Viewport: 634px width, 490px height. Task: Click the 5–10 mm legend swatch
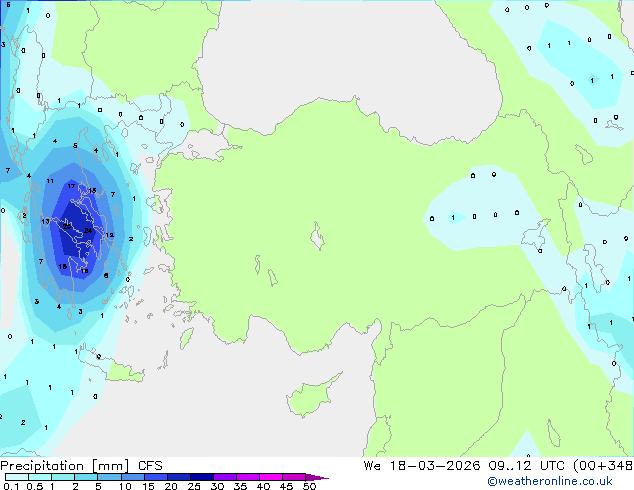tap(109, 477)
